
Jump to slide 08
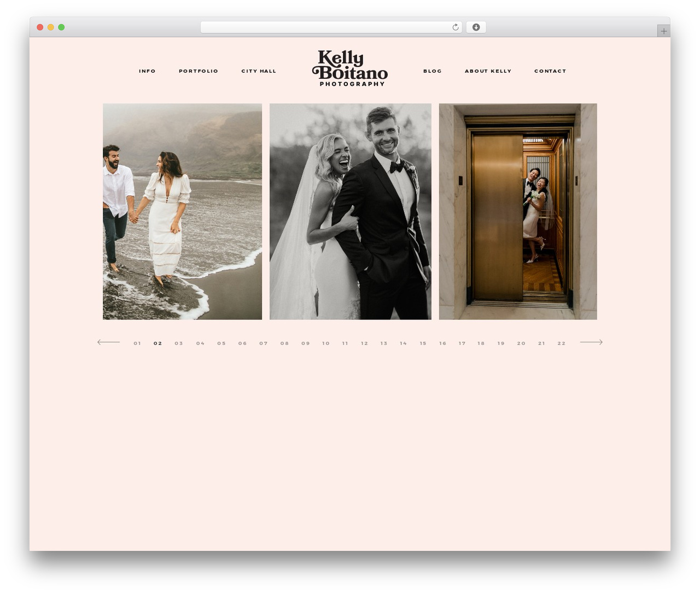point(284,344)
